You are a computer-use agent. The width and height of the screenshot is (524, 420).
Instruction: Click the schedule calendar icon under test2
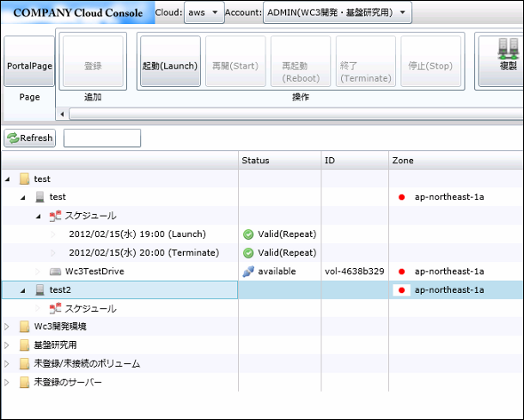(x=55, y=308)
